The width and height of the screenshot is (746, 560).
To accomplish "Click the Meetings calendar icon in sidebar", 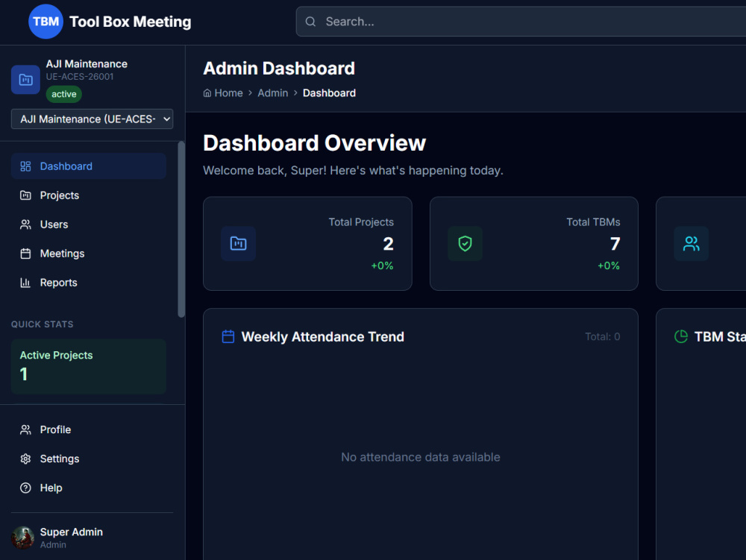I will 25,254.
